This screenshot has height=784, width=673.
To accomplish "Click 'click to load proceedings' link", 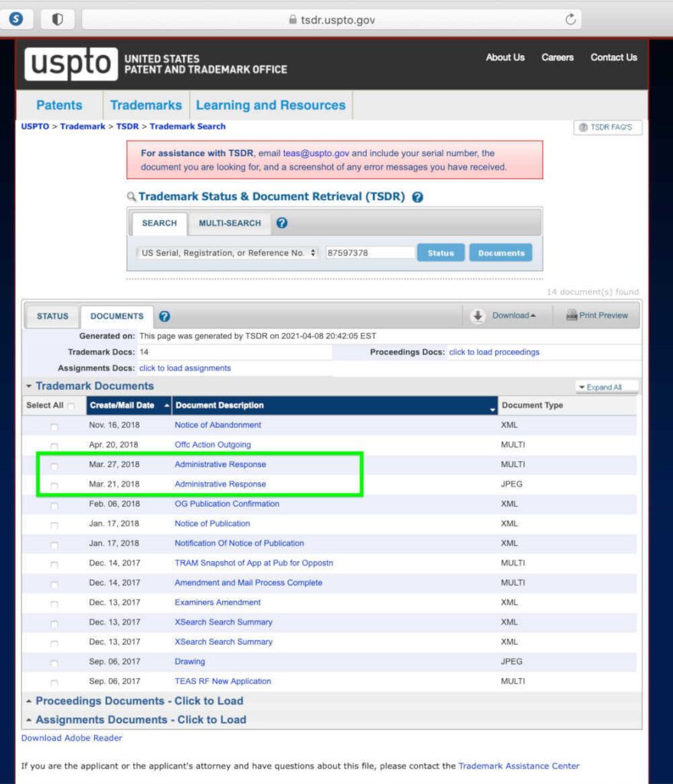I will point(494,352).
